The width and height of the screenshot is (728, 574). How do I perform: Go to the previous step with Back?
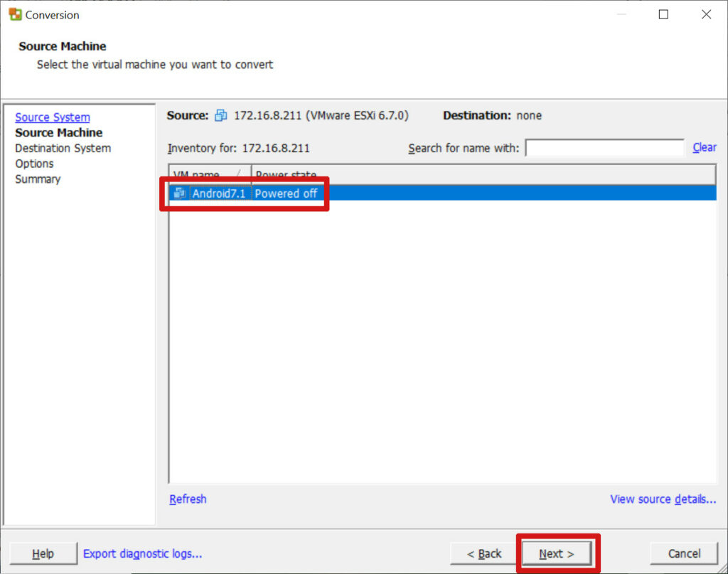(x=483, y=553)
